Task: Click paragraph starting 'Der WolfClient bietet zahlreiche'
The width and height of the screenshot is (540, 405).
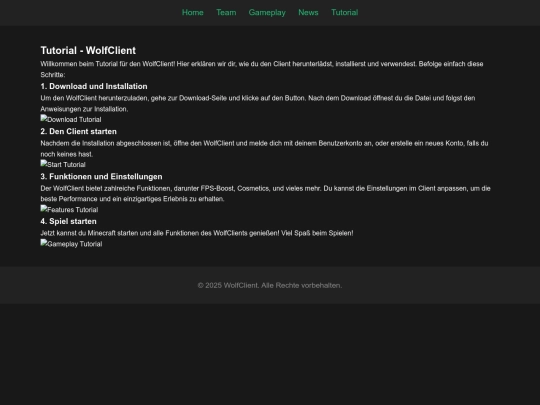Action: click(x=266, y=194)
